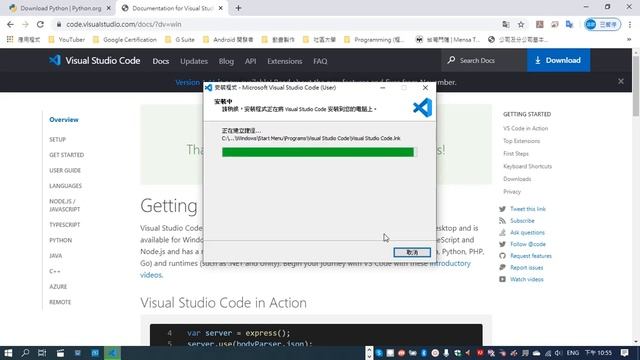Open the Windows Start menu
Image resolution: width=640 pixels, height=360 pixels.
8,353
